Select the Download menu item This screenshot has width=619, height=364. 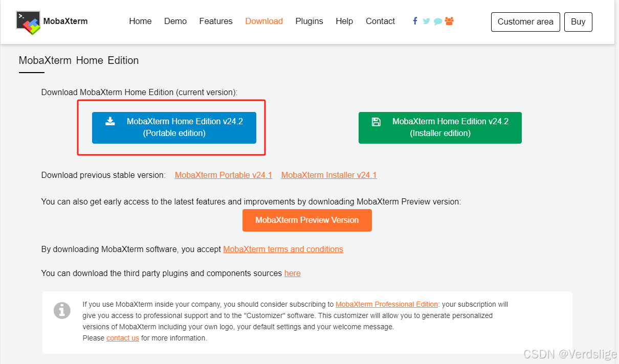point(264,21)
